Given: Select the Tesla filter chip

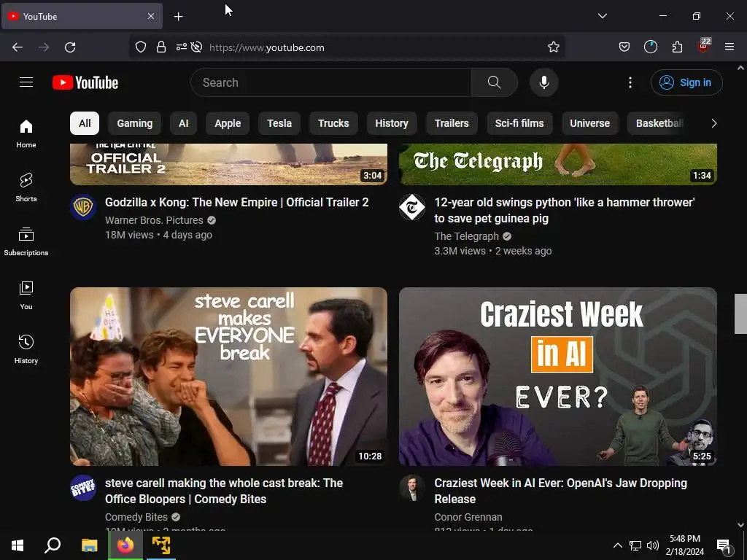Looking at the screenshot, I should pos(279,123).
